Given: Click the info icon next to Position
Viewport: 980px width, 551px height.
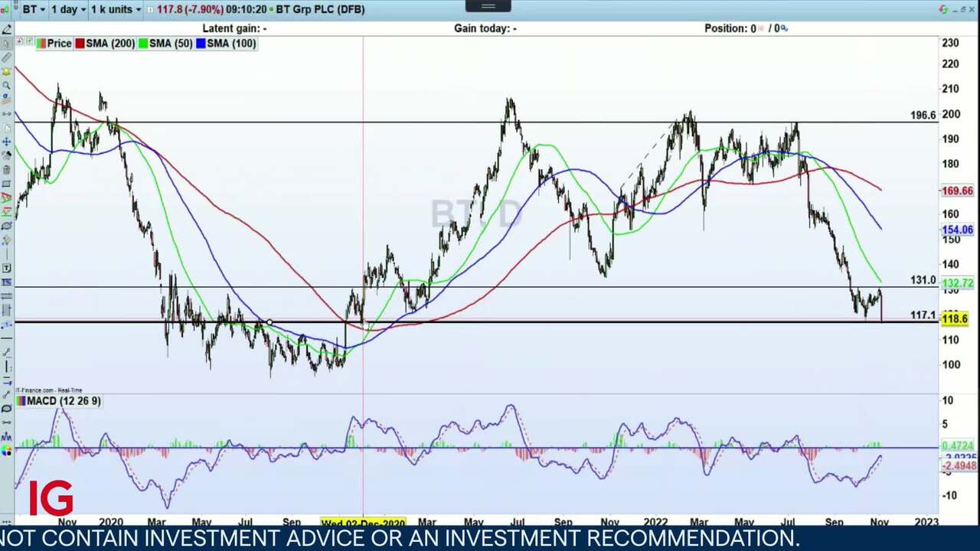Looking at the screenshot, I should pos(783,28).
